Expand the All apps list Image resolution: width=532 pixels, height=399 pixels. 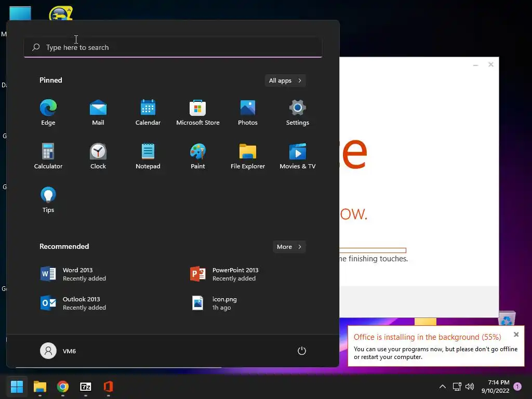pyautogui.click(x=285, y=81)
